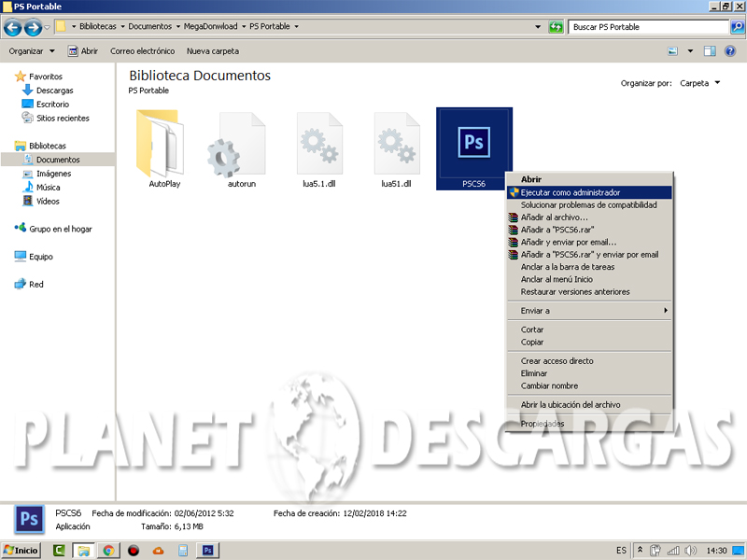The width and height of the screenshot is (747, 560).
Task: Choose Restaurar versiones anteriores
Action: pyautogui.click(x=589, y=291)
